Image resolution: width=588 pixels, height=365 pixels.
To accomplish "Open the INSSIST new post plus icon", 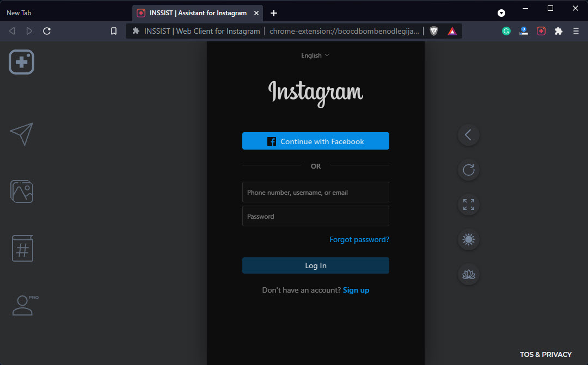I will pos(21,62).
